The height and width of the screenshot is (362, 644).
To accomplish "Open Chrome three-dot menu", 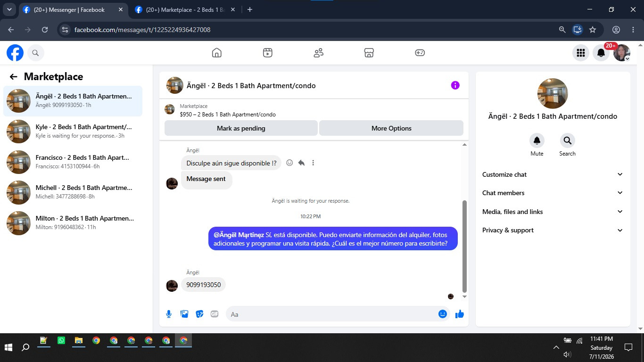I will (x=633, y=30).
